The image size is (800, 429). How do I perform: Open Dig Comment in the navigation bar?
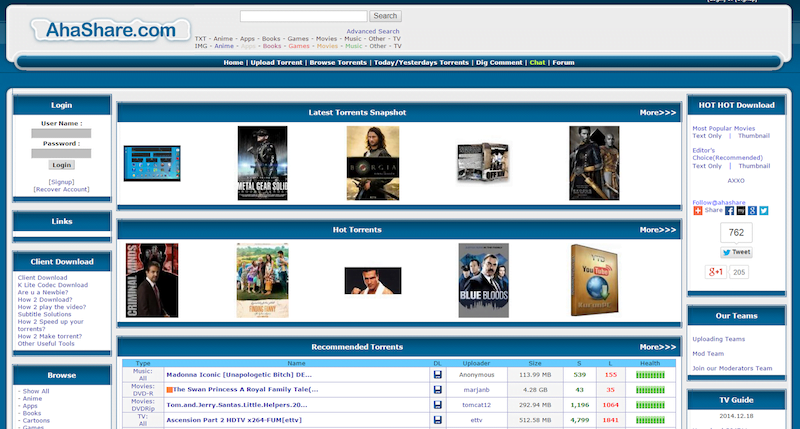499,62
